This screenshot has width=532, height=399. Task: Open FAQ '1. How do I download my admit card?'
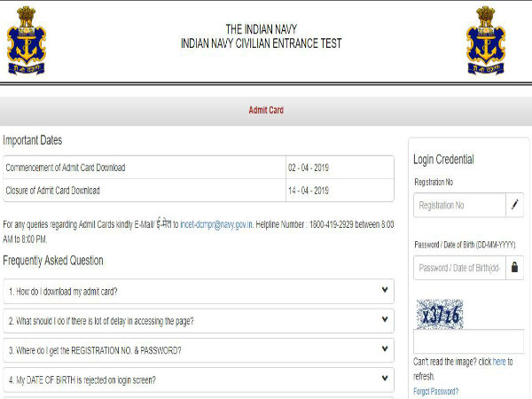[x=199, y=291]
